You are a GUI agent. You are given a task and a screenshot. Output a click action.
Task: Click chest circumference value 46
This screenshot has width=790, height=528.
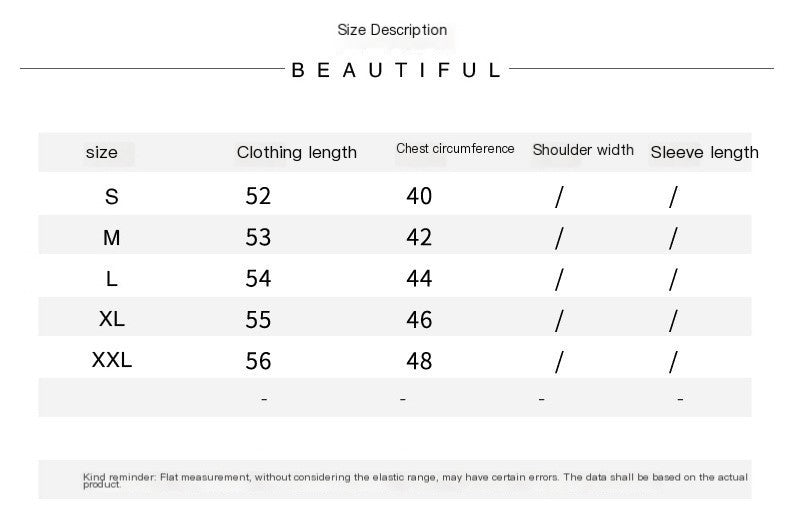pyautogui.click(x=419, y=320)
